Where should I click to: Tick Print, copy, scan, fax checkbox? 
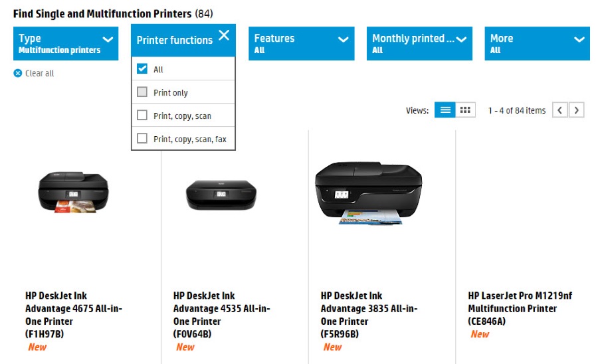point(142,139)
